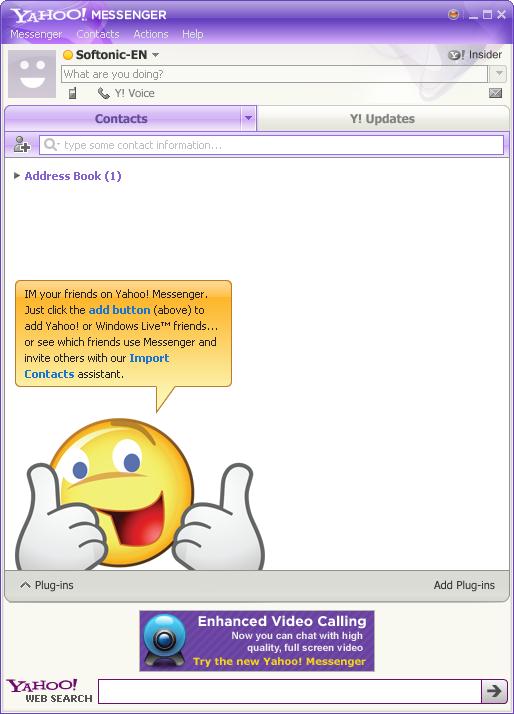The image size is (514, 714).
Task: Click the What are you doing field
Action: click(x=275, y=74)
